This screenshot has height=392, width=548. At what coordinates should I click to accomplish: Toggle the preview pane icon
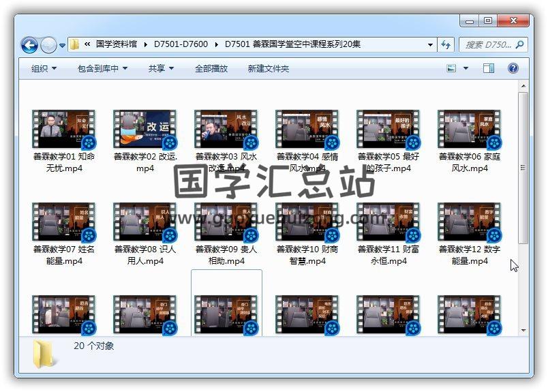tap(489, 68)
